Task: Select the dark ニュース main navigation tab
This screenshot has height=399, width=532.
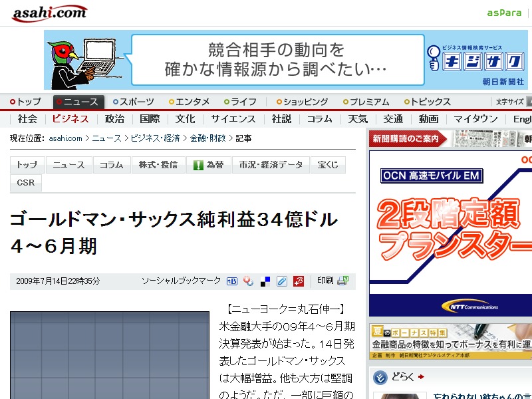Action: [x=78, y=102]
